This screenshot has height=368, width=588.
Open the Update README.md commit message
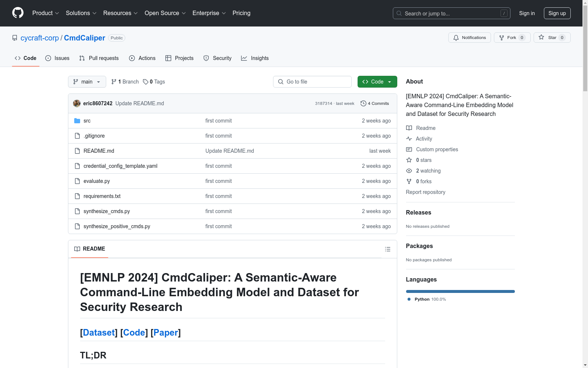pyautogui.click(x=140, y=103)
